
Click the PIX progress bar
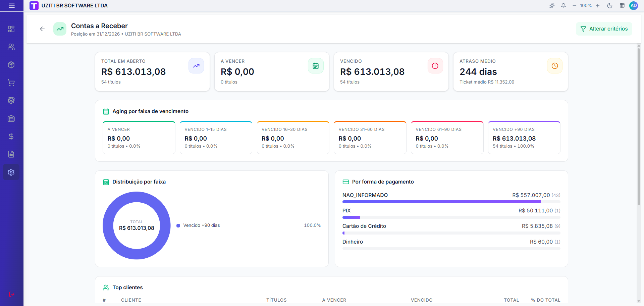coord(451,217)
